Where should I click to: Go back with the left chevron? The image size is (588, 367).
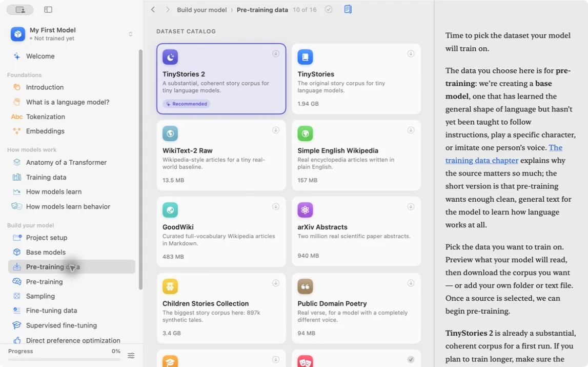coord(153,10)
